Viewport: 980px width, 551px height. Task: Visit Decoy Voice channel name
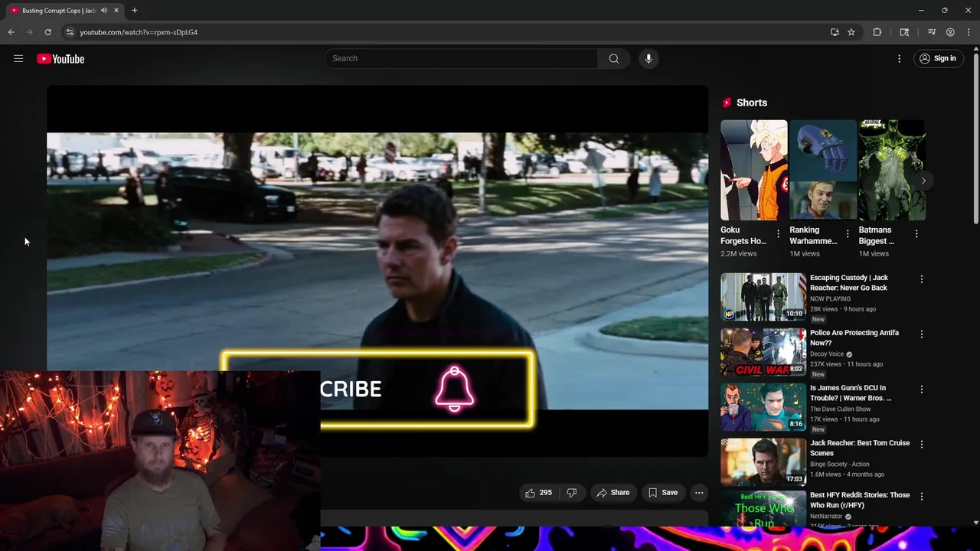[x=827, y=354]
